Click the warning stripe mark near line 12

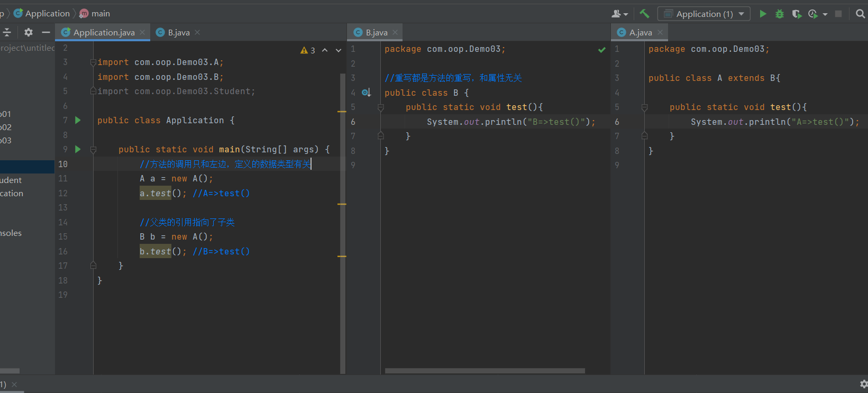point(342,204)
